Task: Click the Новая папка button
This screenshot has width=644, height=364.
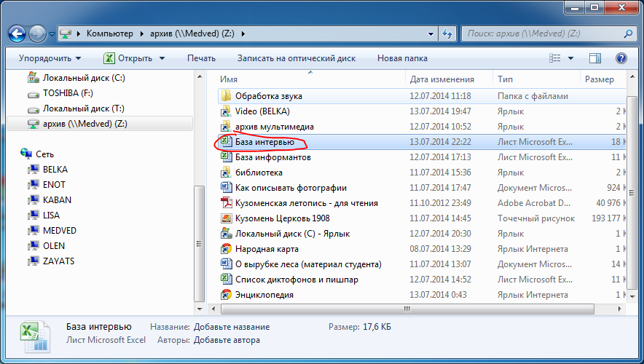Action: pyautogui.click(x=402, y=58)
